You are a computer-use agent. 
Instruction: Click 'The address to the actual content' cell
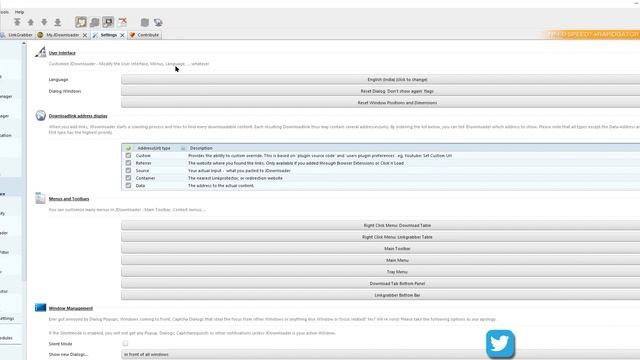click(221, 185)
